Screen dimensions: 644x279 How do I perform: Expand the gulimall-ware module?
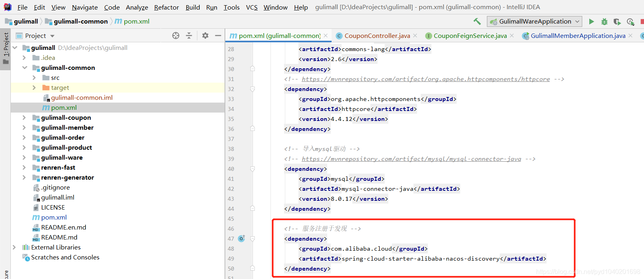pyautogui.click(x=24, y=157)
